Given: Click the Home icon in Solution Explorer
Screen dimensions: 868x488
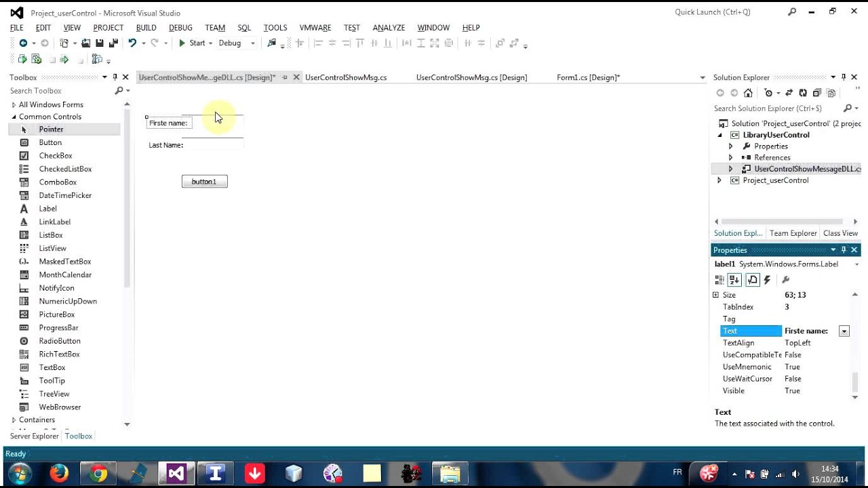Looking at the screenshot, I should (748, 93).
